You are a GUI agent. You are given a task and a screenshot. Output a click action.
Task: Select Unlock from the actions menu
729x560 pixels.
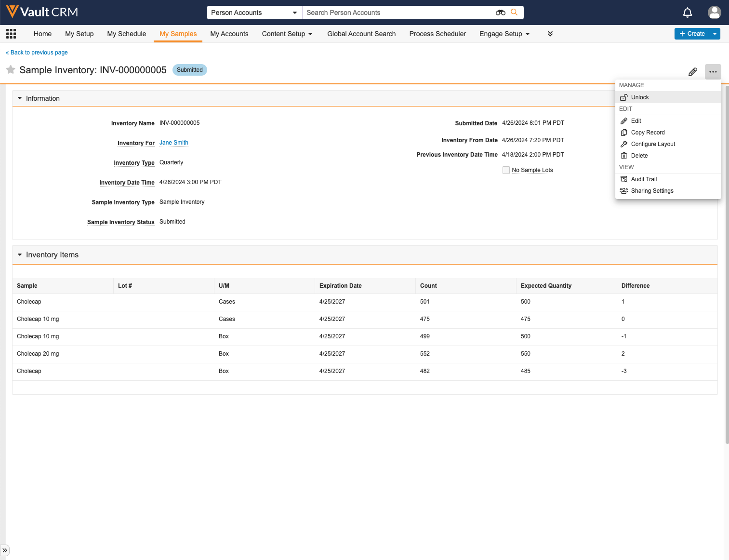[640, 97]
